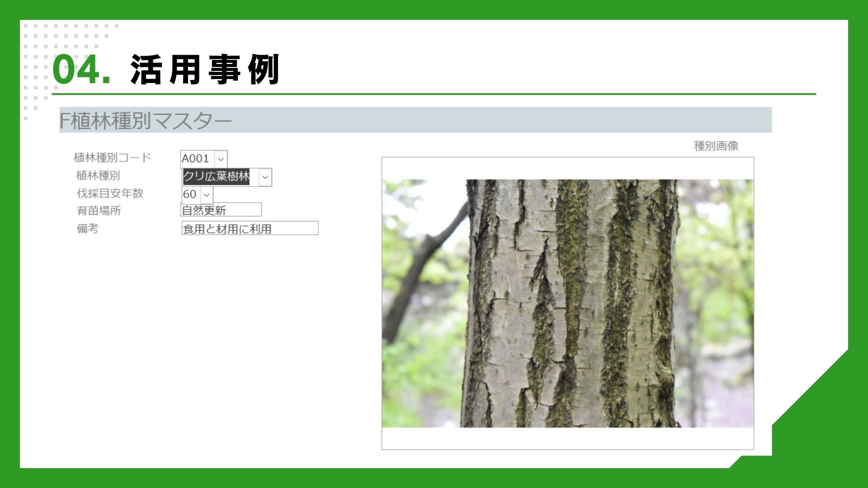This screenshot has height=488, width=868.
Task: Click the 活用事例 slide title
Action: click(x=204, y=70)
